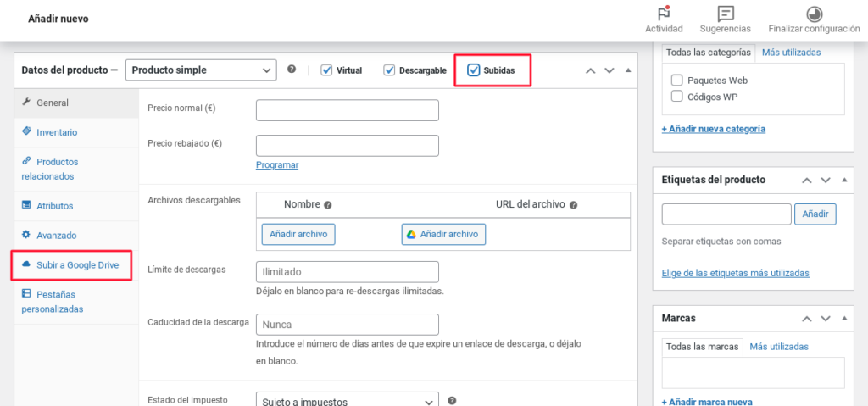The image size is (868, 406).
Task: Focus the Caducidad de la descarga field
Action: pos(347,325)
